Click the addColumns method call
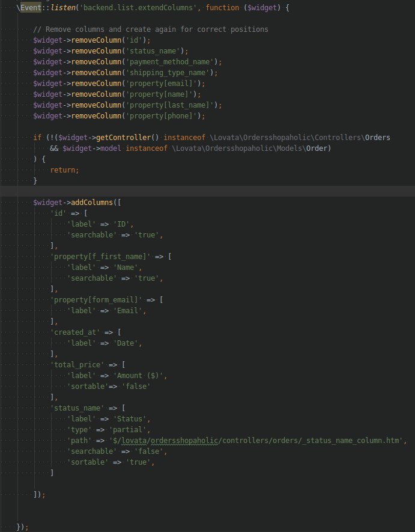Screen dimensions: 415x532 pyautogui.click(x=92, y=203)
